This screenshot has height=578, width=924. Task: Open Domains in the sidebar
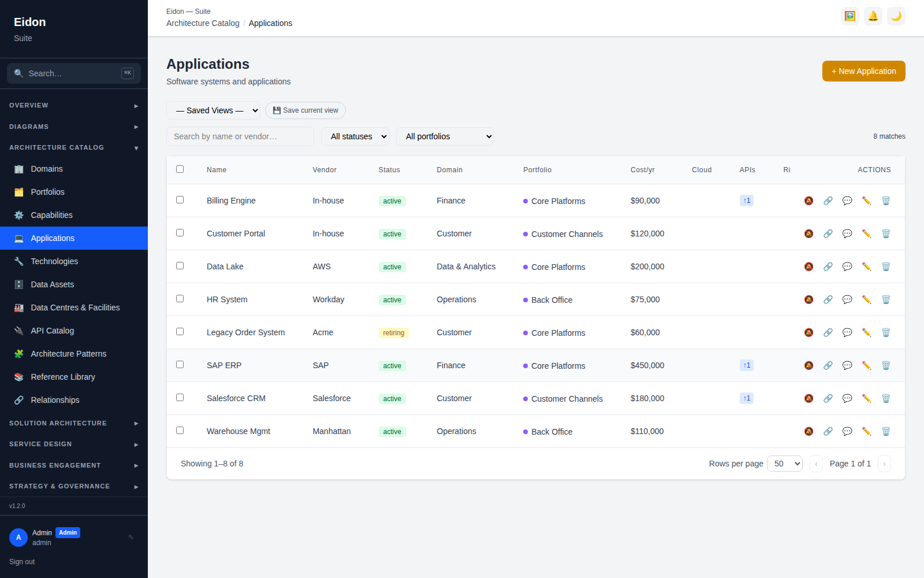pyautogui.click(x=74, y=169)
